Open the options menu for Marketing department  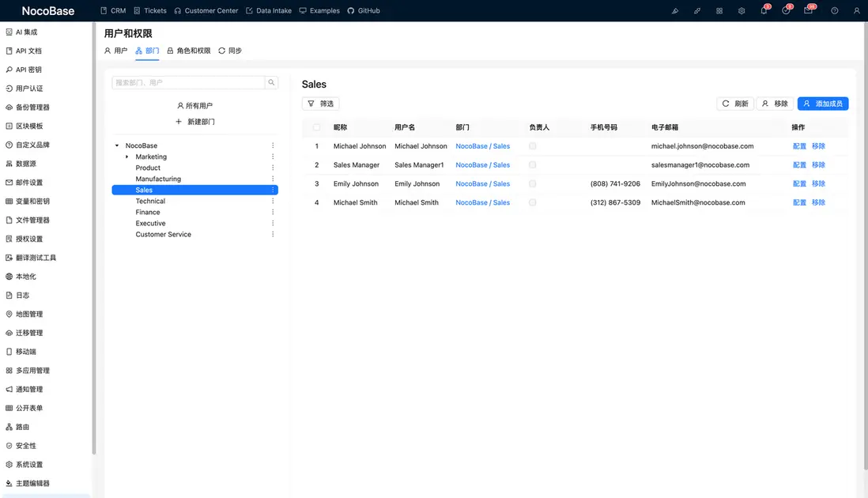tap(273, 157)
